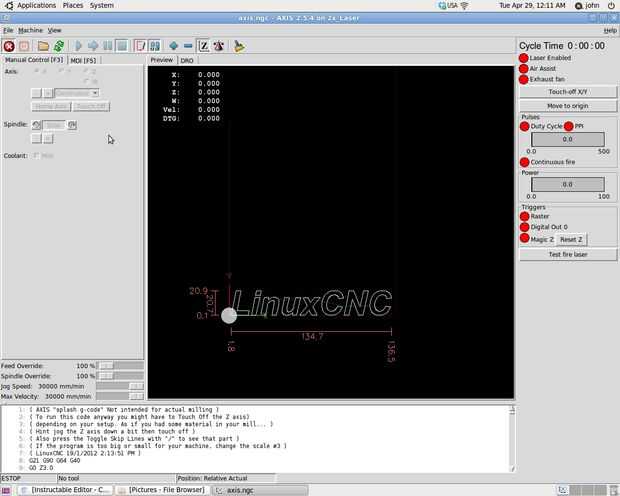Open the Places menu in top panel

[73, 6]
